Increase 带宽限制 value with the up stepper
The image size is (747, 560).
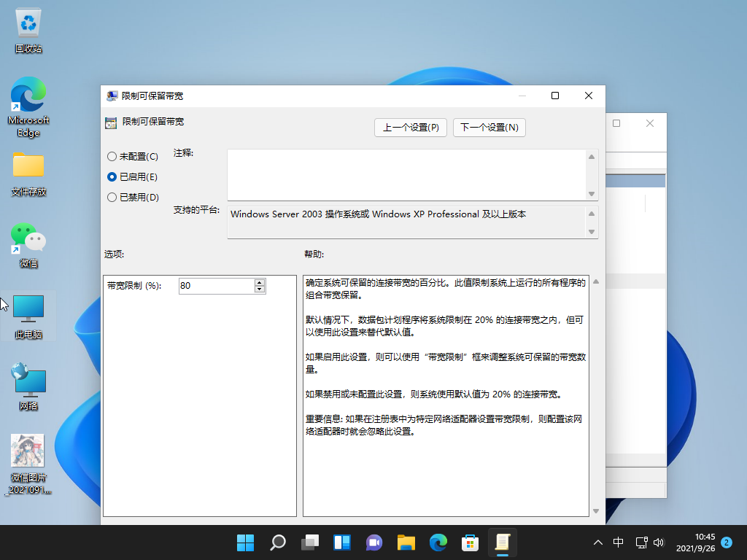tap(260, 283)
